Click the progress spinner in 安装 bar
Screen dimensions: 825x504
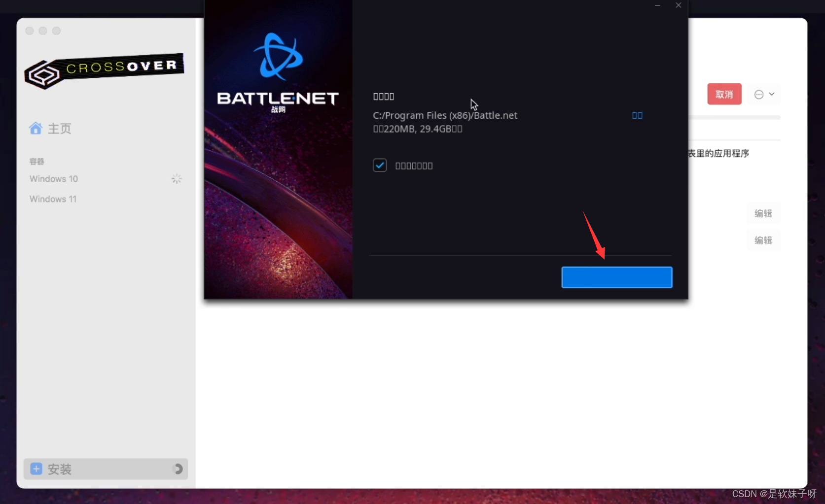(x=178, y=469)
